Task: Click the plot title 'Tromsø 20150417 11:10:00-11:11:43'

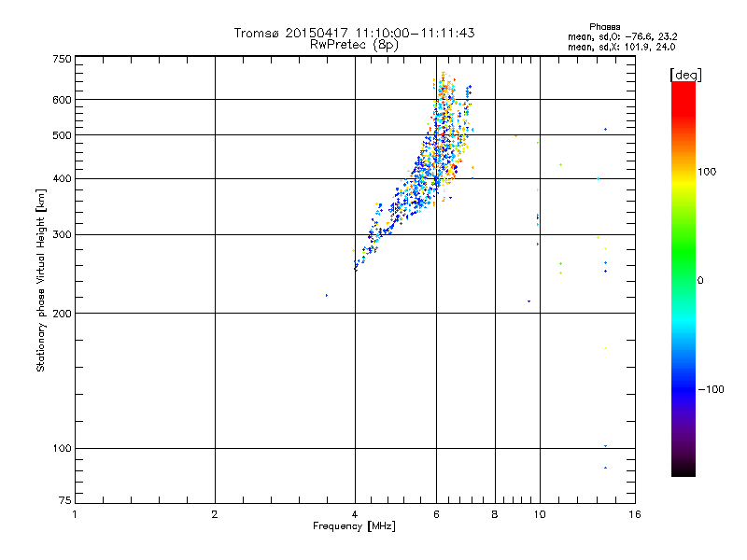Action: [x=354, y=33]
